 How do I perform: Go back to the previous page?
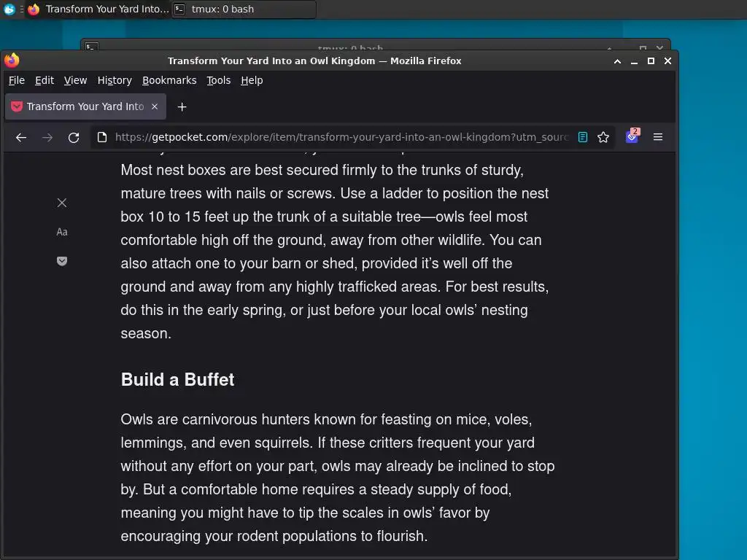(x=21, y=137)
